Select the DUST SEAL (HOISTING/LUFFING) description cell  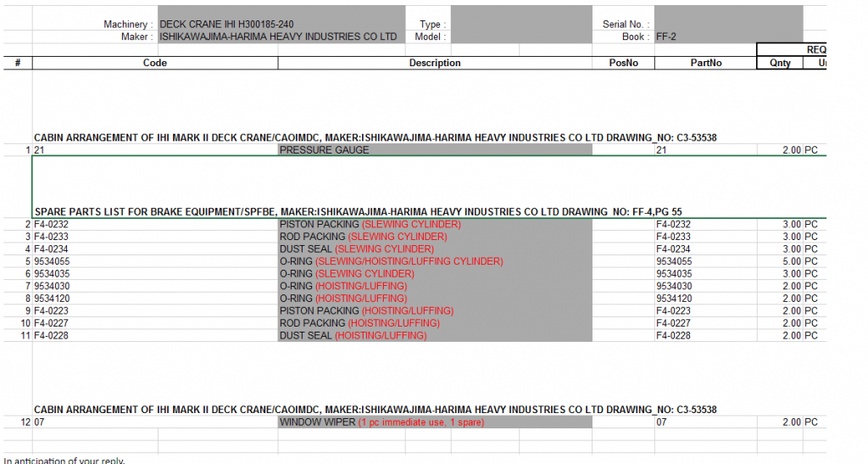tap(434, 336)
